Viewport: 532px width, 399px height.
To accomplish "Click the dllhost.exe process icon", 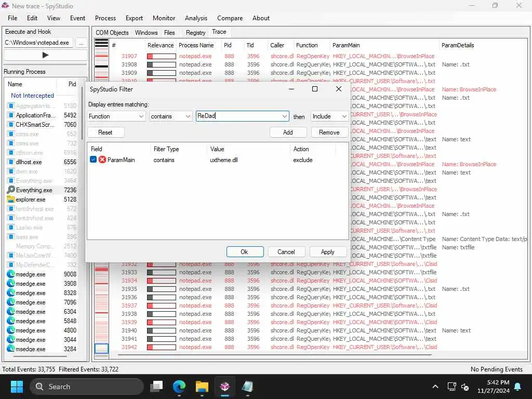I will 11,162.
